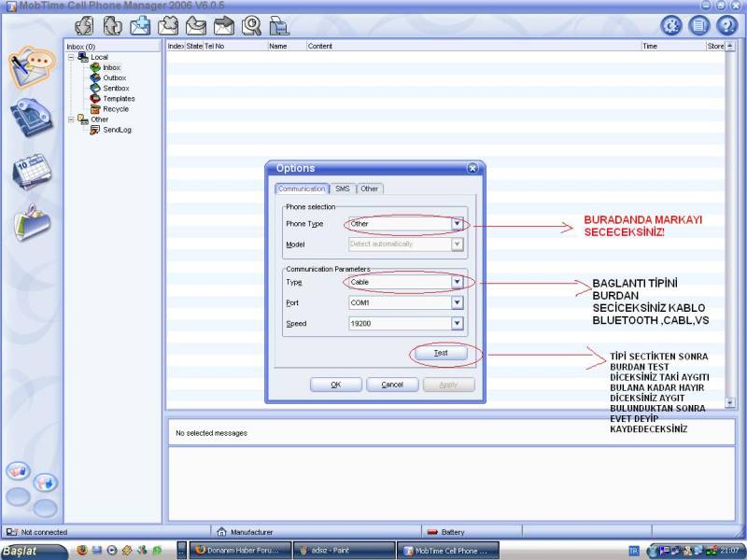The height and width of the screenshot is (560, 747).
Task: Click the Apply button in Options
Action: coord(448,385)
